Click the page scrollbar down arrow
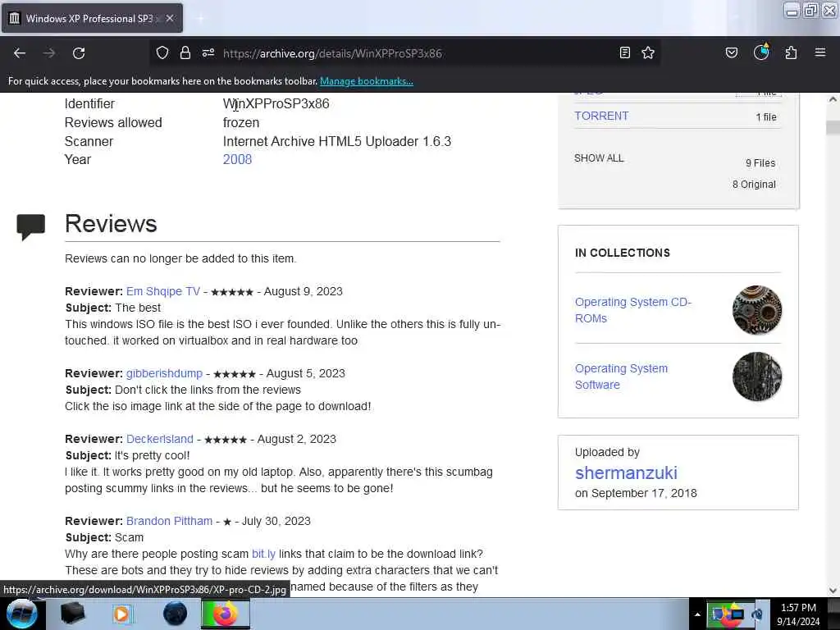840x630 pixels. [x=833, y=591]
